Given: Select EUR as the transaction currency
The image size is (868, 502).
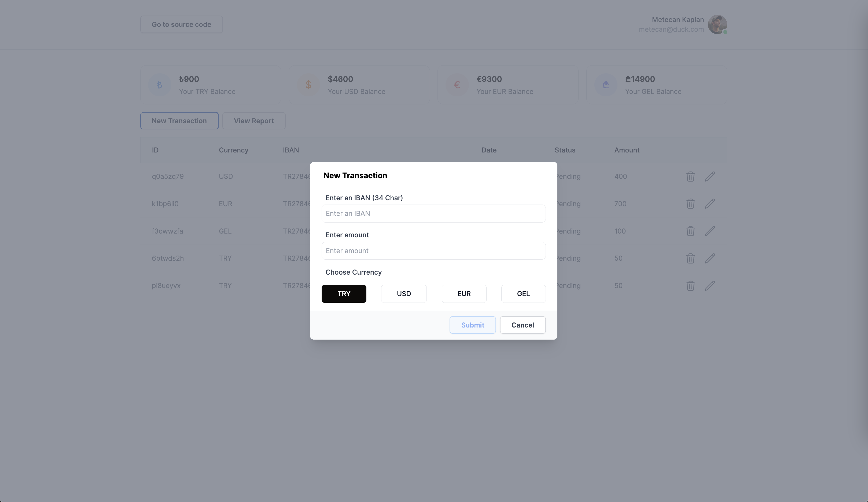Looking at the screenshot, I should click(464, 293).
